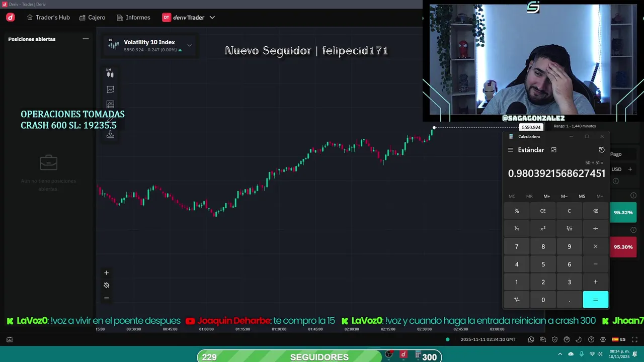Open Windows notifications bell icon

(x=634, y=354)
